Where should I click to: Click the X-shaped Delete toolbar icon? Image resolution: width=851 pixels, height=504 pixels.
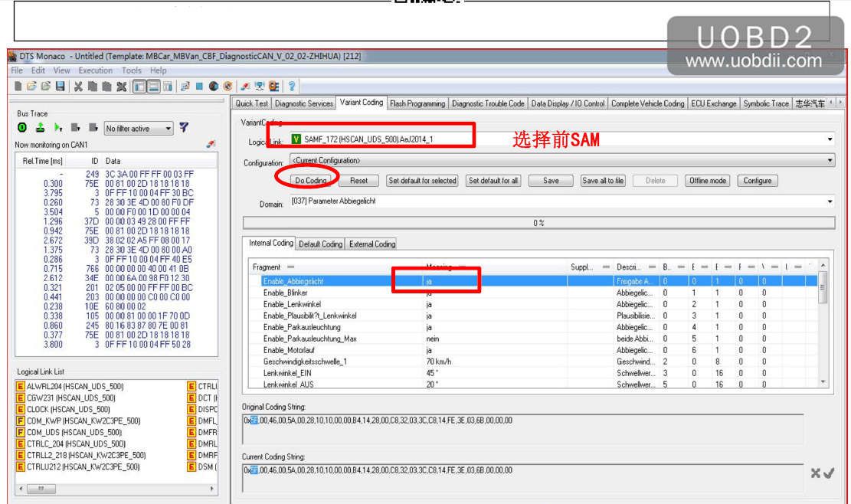122,87
